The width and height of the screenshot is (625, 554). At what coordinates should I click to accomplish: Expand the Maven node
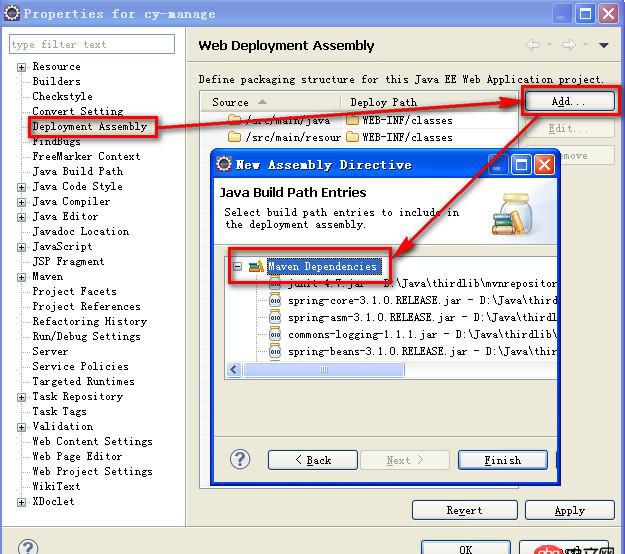pos(22,277)
